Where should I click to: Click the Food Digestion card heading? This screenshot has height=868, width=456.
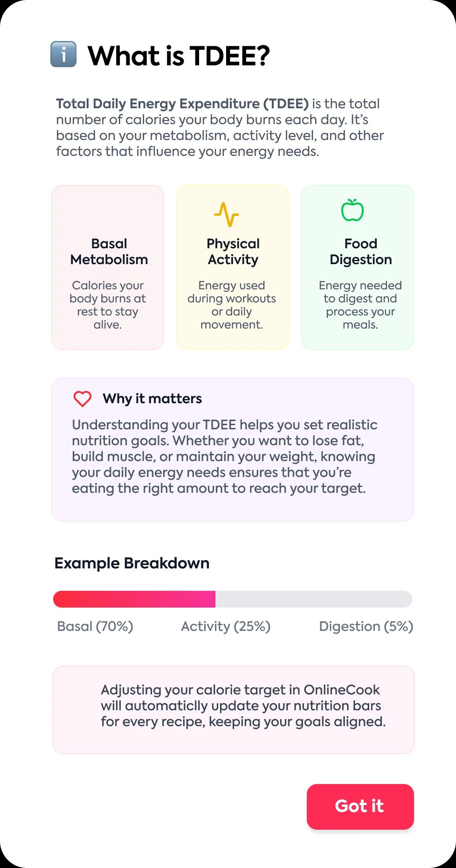(361, 252)
